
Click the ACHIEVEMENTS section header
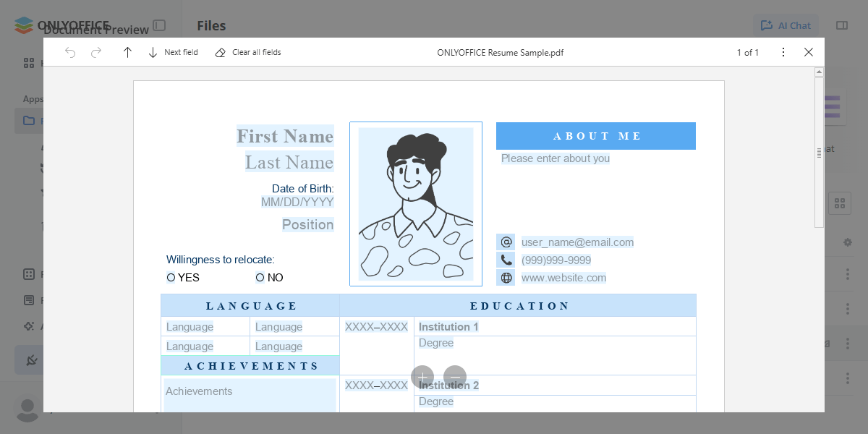tap(250, 366)
